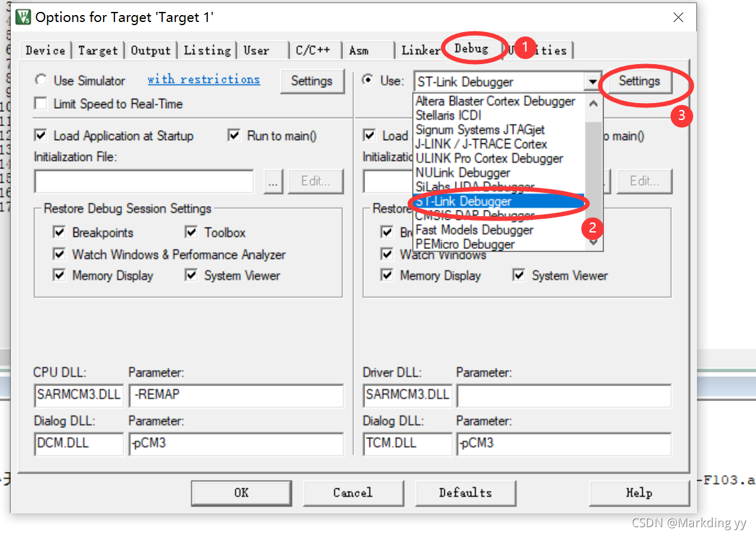Restore settings with Defaults button
Viewport: 756px width, 536px height.
coord(466,493)
